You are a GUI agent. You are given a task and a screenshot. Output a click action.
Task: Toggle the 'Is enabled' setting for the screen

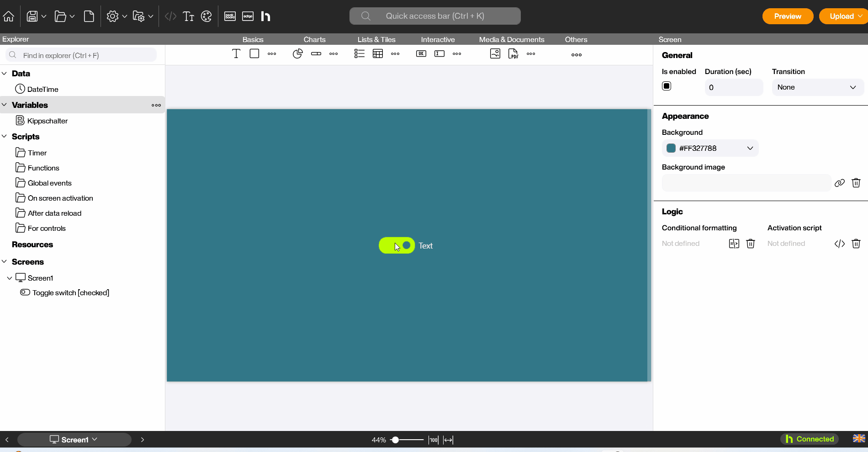pos(666,85)
